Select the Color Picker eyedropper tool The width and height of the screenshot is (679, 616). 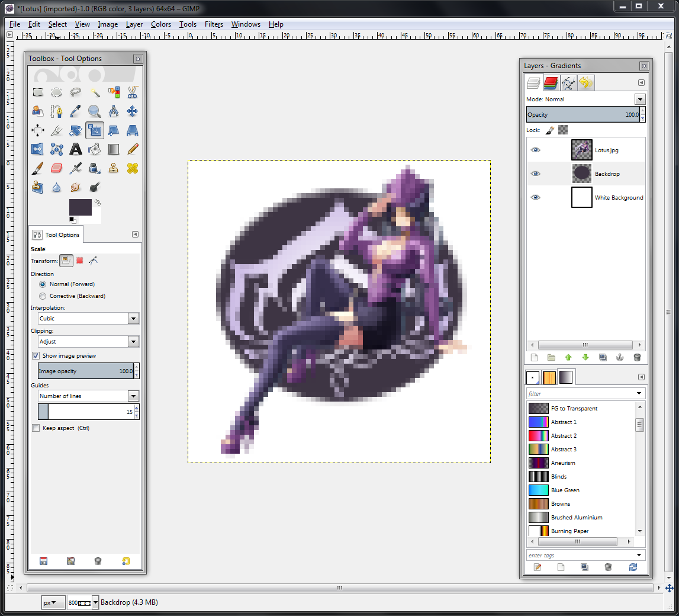point(76,111)
